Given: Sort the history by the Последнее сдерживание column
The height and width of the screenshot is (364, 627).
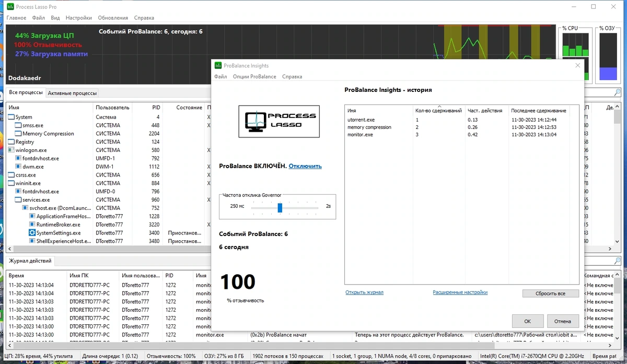Looking at the screenshot, I should pyautogui.click(x=539, y=111).
